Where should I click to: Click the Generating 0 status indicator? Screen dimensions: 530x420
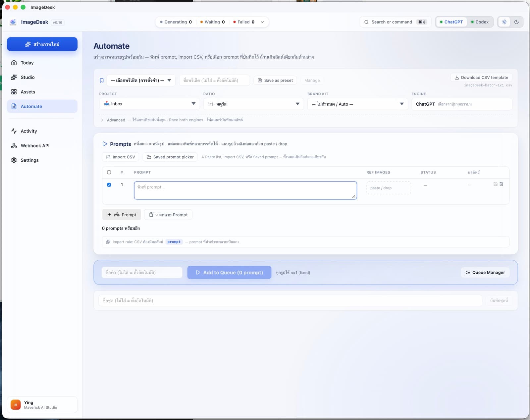coord(176,22)
